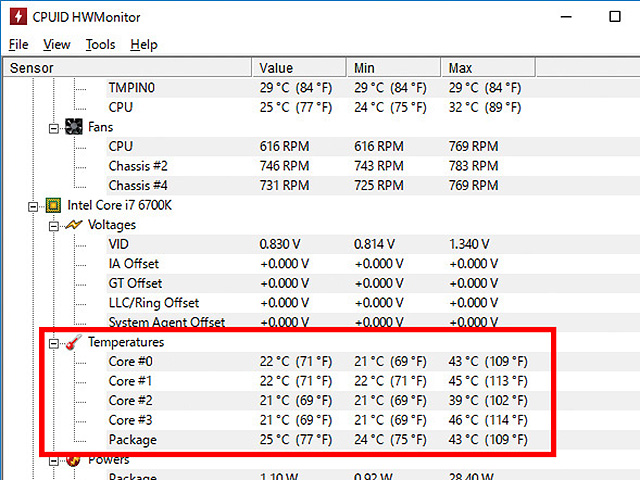This screenshot has height=480, width=640.
Task: Collapse the Temperatures tree node
Action: click(53, 344)
